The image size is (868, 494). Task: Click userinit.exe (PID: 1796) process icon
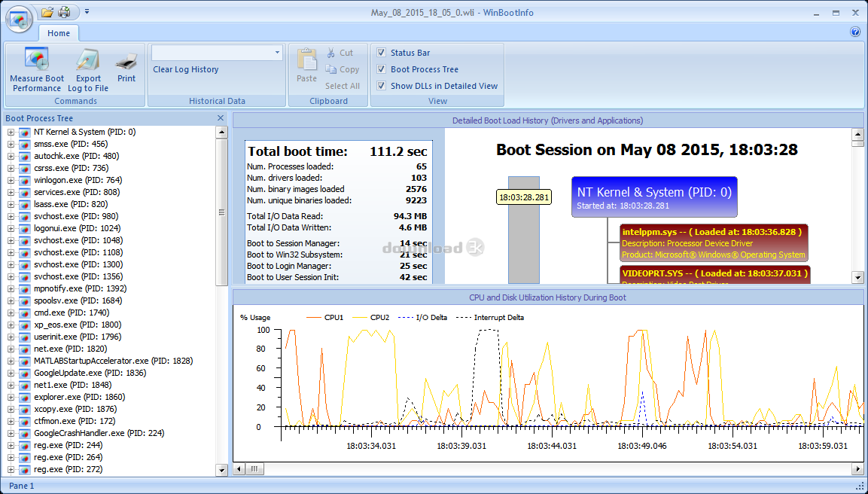(x=24, y=337)
